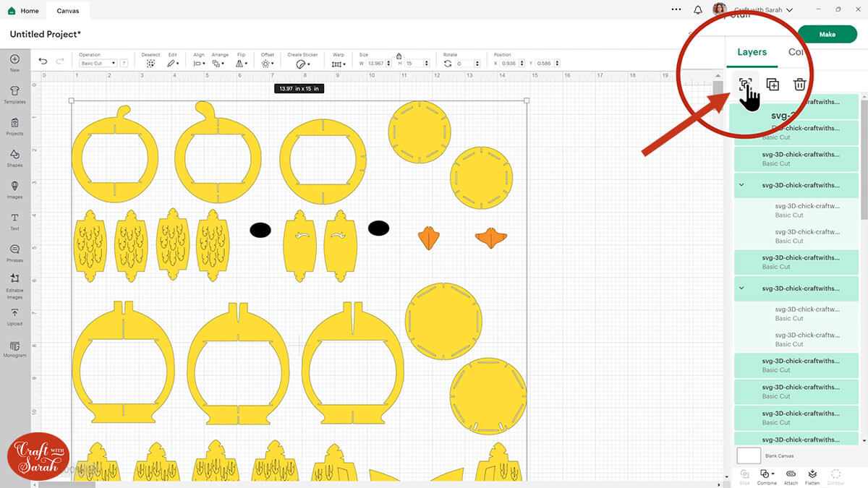Click the green Make button

point(827,34)
